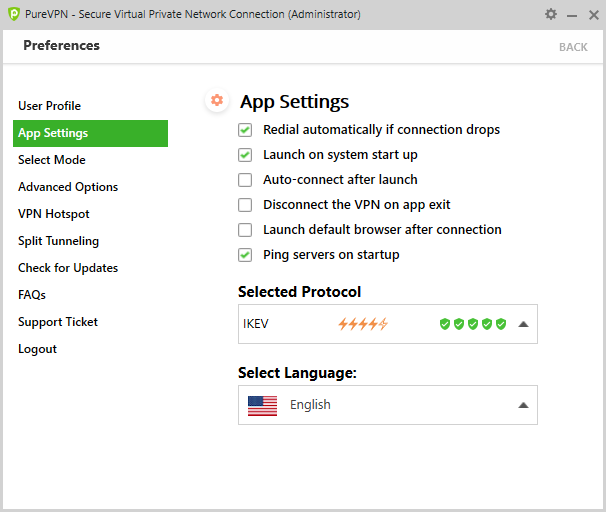Close the PureVPN window
606x512 pixels.
594,15
